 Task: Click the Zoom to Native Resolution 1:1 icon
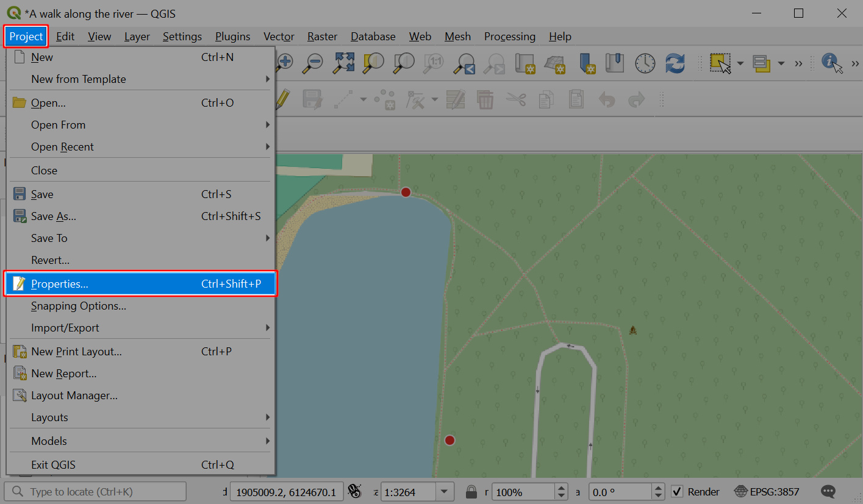[x=435, y=62]
